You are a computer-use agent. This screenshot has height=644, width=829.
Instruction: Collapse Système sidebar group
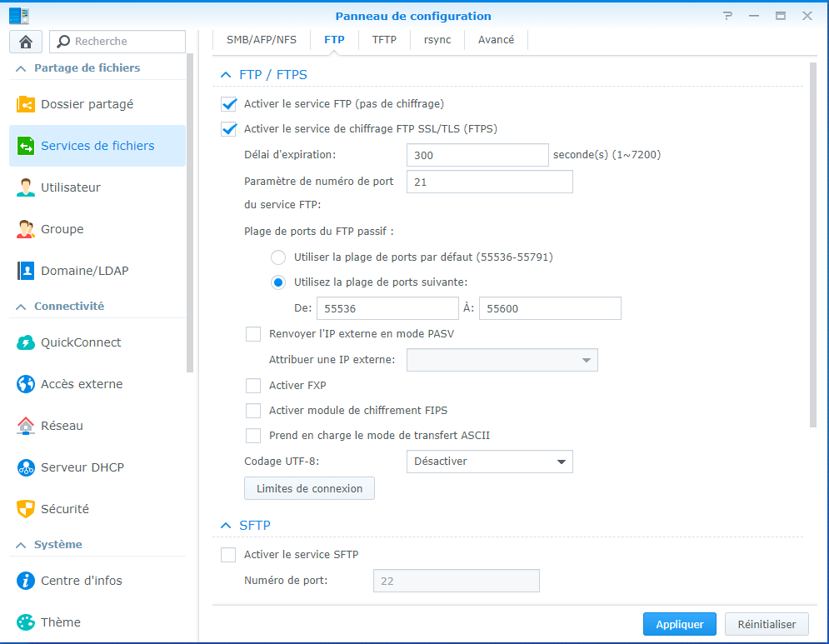21,545
